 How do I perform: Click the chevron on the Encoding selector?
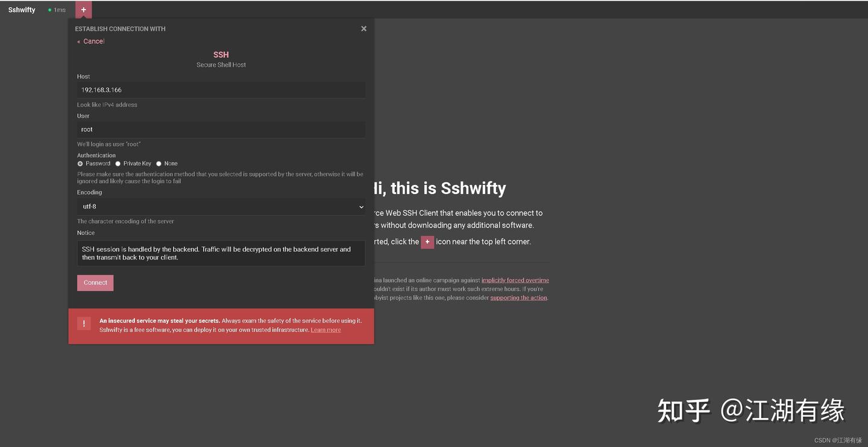(361, 207)
